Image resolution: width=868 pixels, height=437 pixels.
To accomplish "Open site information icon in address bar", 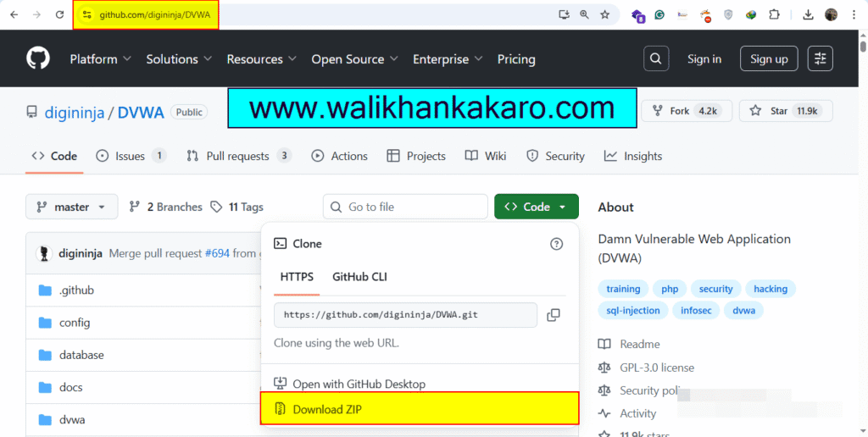I will [x=86, y=15].
